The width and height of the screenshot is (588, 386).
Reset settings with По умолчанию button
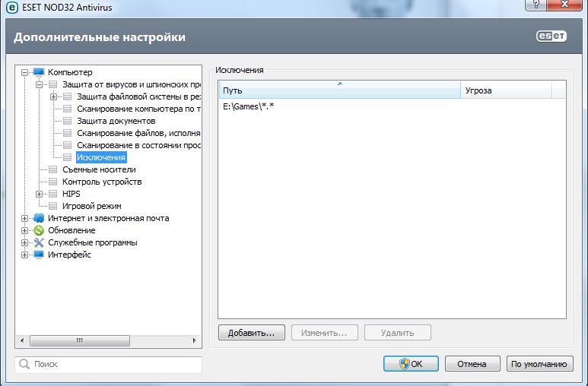click(x=539, y=364)
